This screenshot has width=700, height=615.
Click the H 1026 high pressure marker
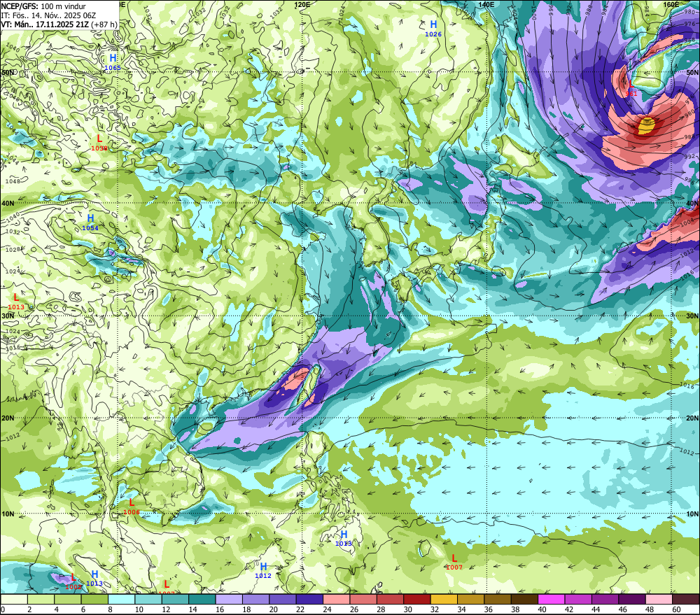pyautogui.click(x=433, y=28)
